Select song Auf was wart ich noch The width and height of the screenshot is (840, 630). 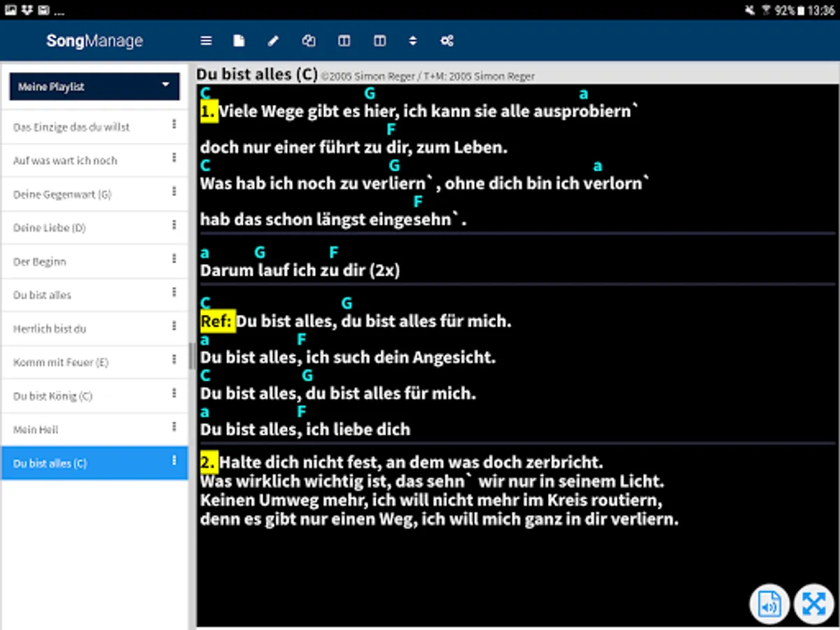(94, 161)
